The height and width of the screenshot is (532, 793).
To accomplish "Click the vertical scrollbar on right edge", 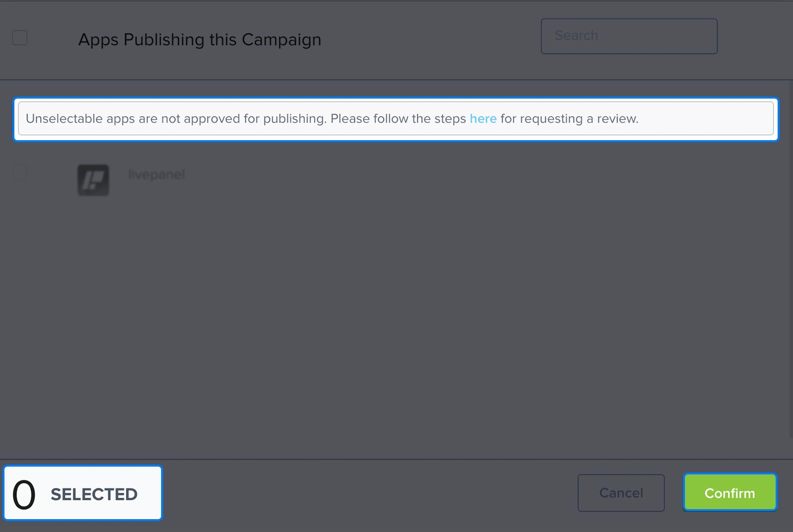I will 791,260.
